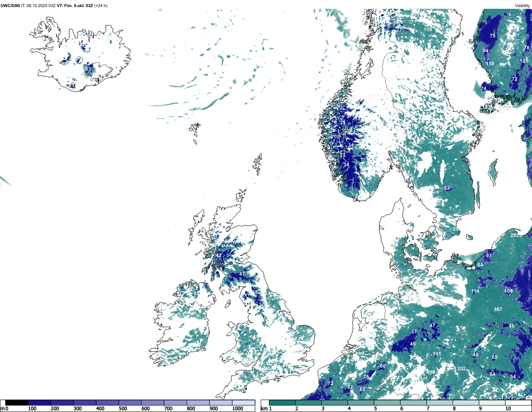Click the '150' value over Finland
Viewport: 532px width, 412px height.
(490, 64)
